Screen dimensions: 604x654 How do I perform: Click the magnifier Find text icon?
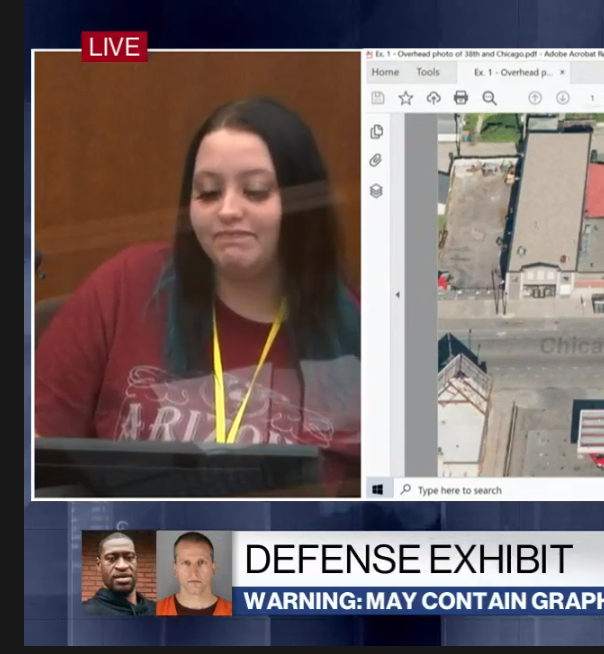489,98
